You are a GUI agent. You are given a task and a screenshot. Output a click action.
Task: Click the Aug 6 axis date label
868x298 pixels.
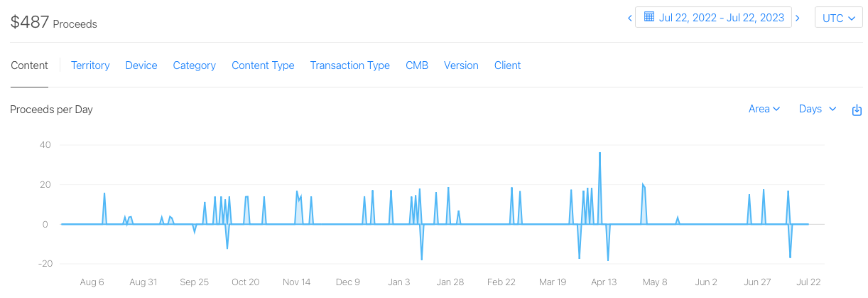click(x=92, y=282)
